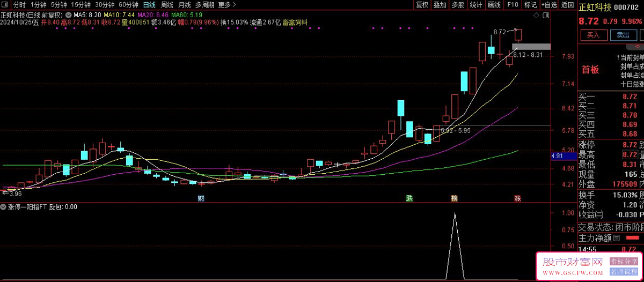Click the 外盘 value 175509
The width and height of the screenshot is (644, 282).
pos(625,184)
